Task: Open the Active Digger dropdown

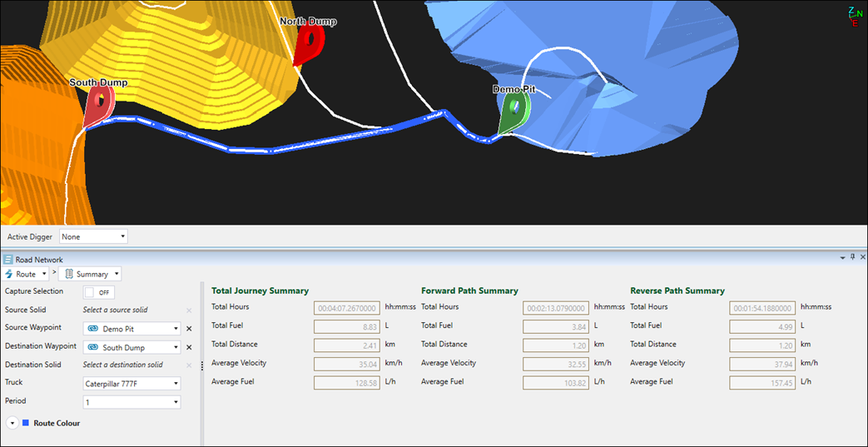Action: coord(93,236)
